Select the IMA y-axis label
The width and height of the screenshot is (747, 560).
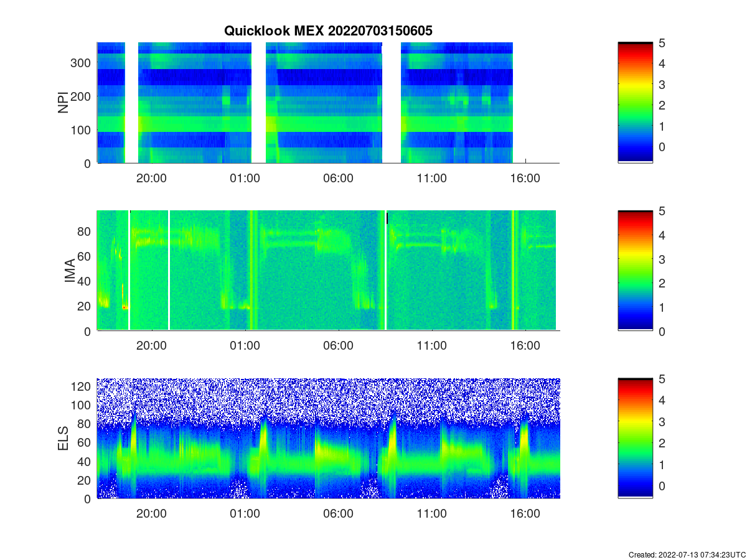pyautogui.click(x=70, y=271)
